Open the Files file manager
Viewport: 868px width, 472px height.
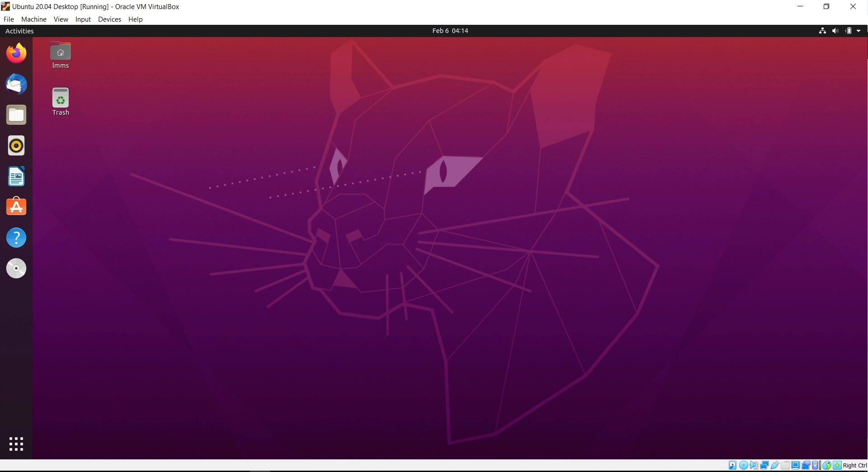click(x=16, y=115)
